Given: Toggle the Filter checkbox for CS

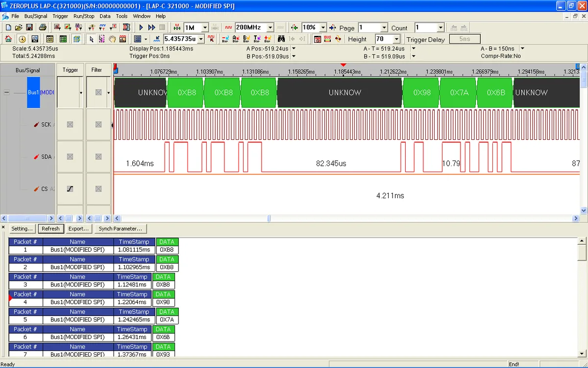Looking at the screenshot, I should pos(98,189).
